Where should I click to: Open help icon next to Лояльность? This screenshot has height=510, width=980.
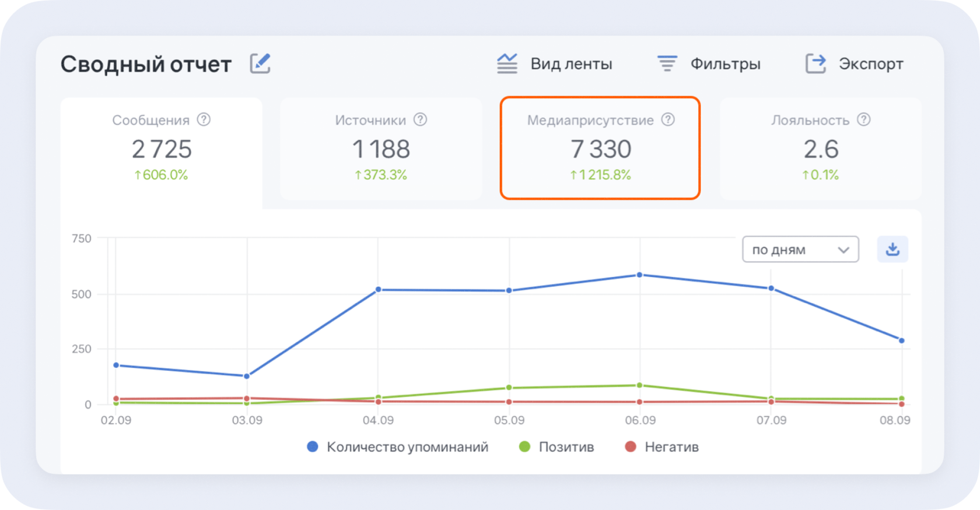[863, 119]
